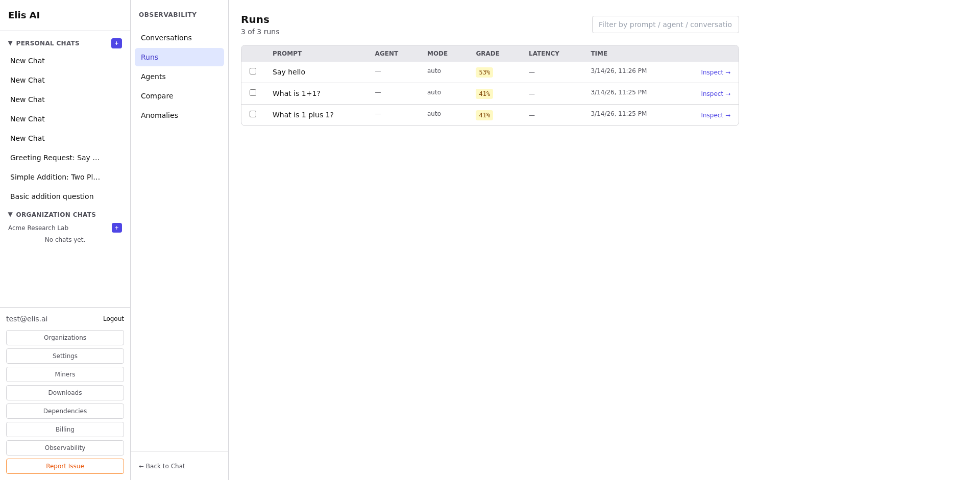The image size is (980, 480).
Task: Click the Report Issue button
Action: (x=65, y=466)
